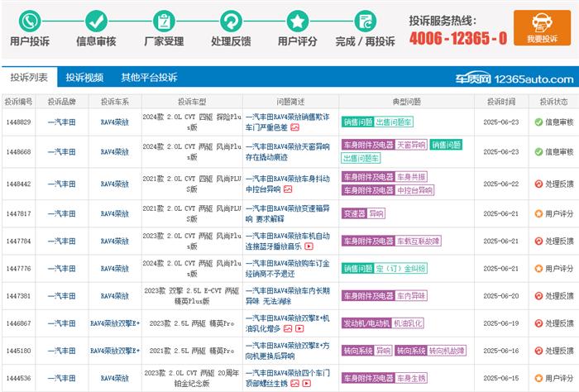Click the 投诉状态 column header
This screenshot has width=579, height=392.
pyautogui.click(x=553, y=102)
